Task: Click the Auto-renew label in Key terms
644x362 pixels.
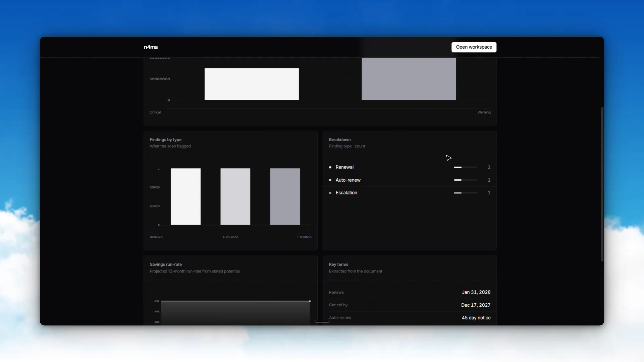Action: click(340, 318)
